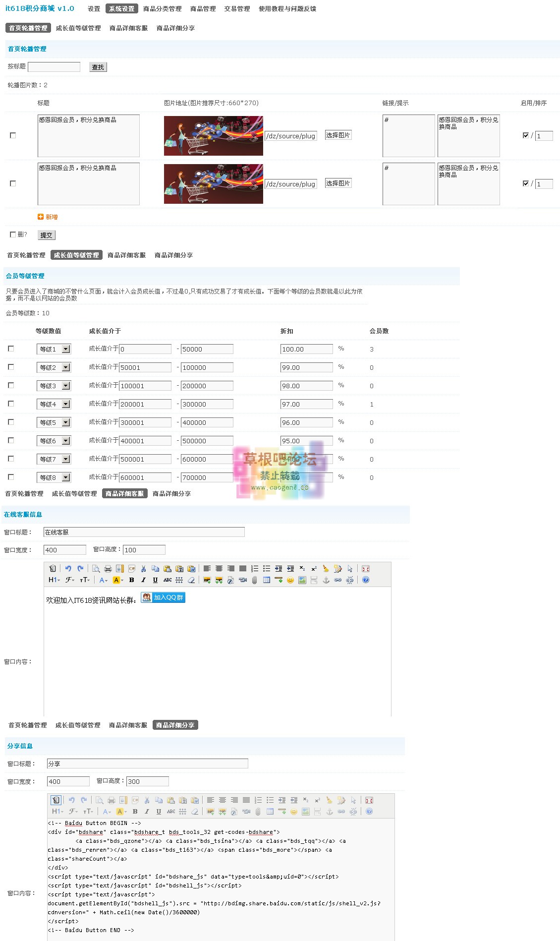This screenshot has height=941, width=560.
Task: Toggle fullscreen in the customer service editor
Action: (x=366, y=569)
